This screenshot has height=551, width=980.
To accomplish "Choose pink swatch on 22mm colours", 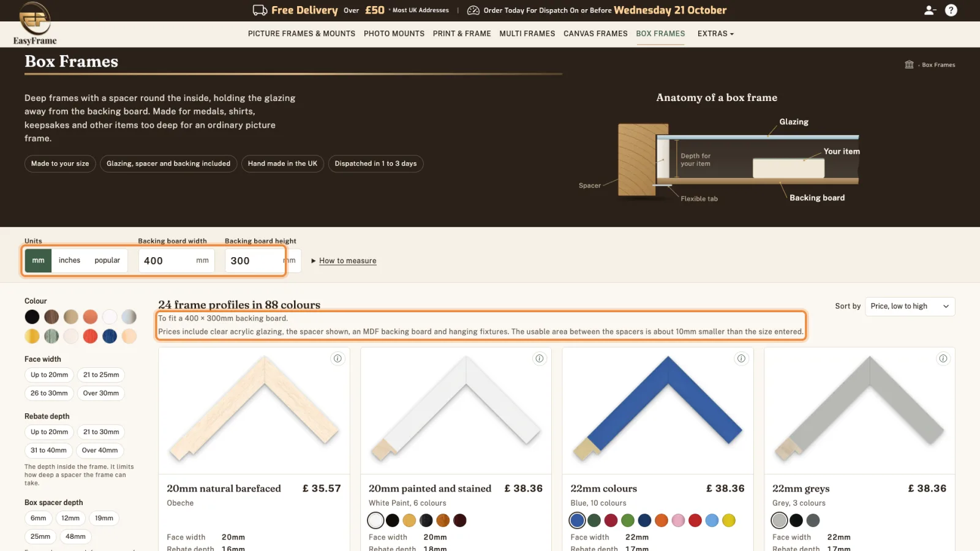I will (678, 520).
